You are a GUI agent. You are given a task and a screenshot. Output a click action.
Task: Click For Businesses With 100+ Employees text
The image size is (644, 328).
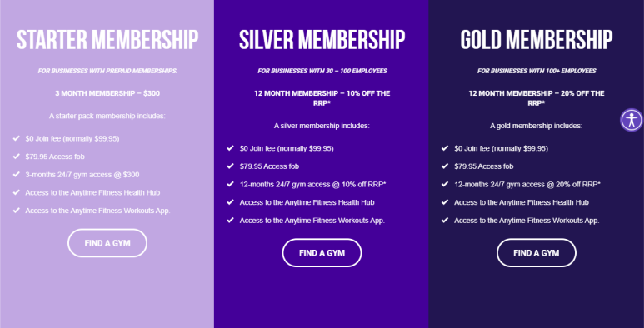point(537,71)
